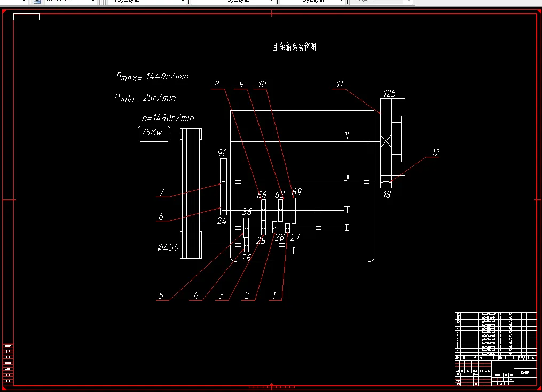Screen dimensions: 542x392
Task: Pick the gear tooth number 125
Action: coord(390,93)
